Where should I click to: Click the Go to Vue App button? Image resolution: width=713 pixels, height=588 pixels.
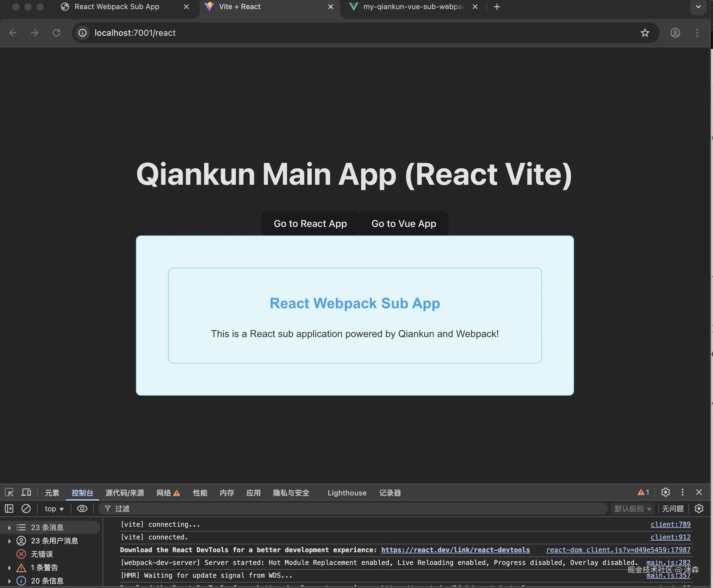404,224
